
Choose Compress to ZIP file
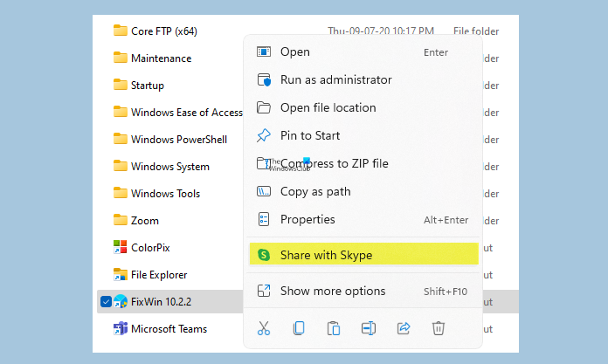[363, 163]
